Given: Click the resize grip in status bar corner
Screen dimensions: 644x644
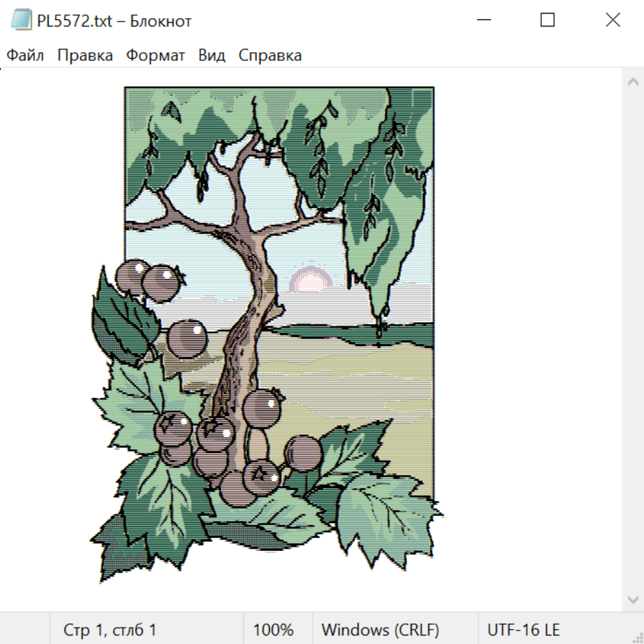Looking at the screenshot, I should pyautogui.click(x=638, y=638).
